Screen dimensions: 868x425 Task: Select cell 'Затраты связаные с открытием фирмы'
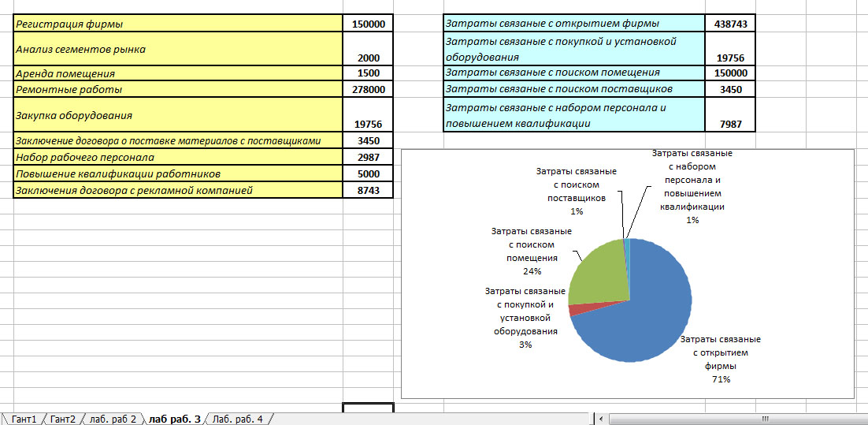coord(574,24)
